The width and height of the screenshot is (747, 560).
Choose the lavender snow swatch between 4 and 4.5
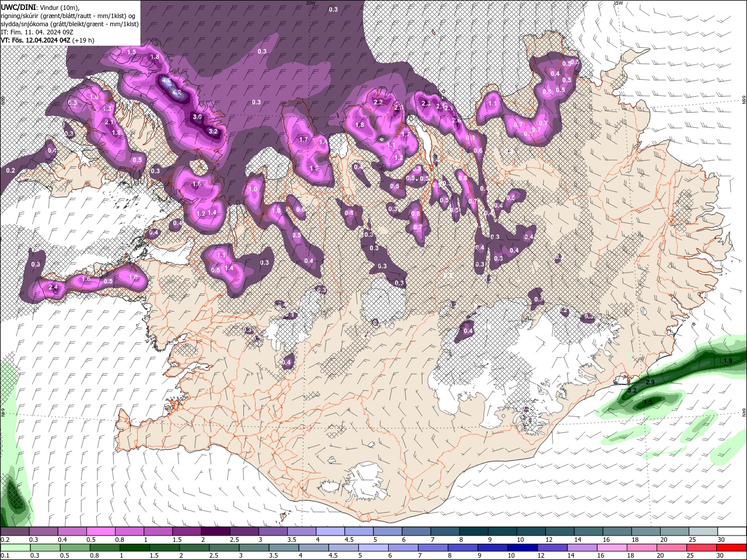pyautogui.click(x=330, y=531)
